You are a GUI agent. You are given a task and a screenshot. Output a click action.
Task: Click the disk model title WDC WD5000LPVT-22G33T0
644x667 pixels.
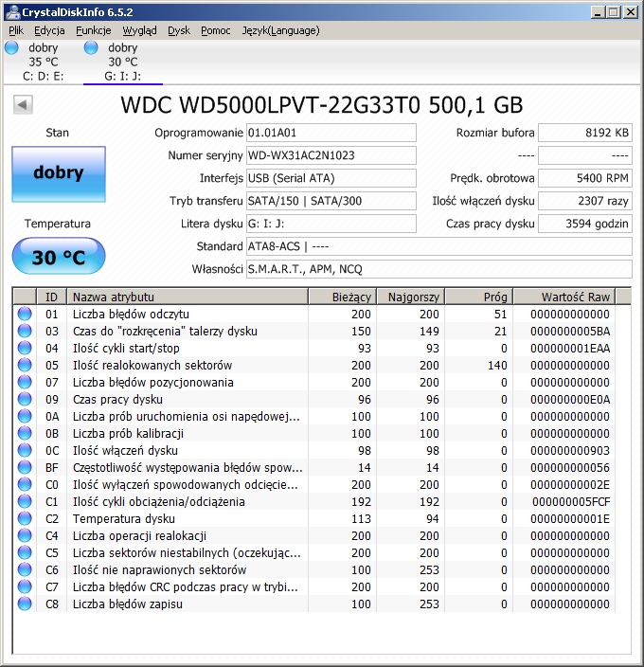321,105
